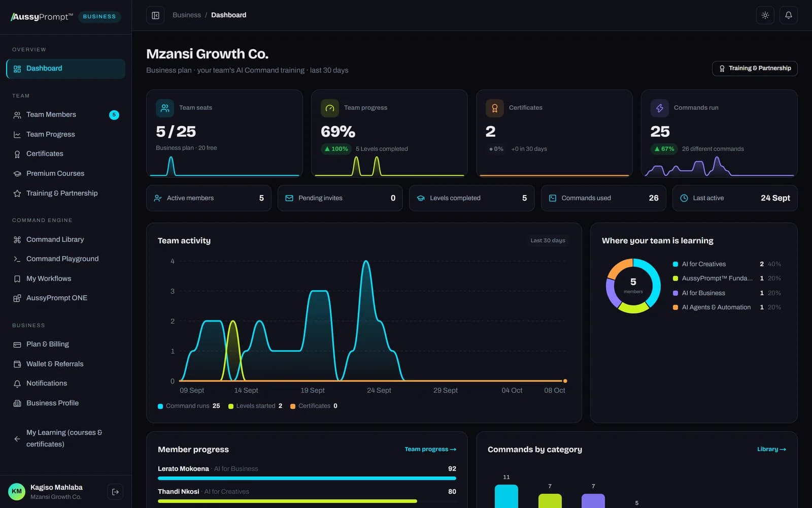Click the Levels completed graduation cap icon
The width and height of the screenshot is (812, 508).
click(421, 198)
